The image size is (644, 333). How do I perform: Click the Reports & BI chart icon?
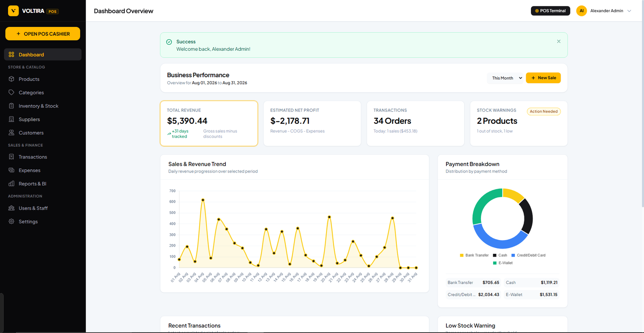click(11, 183)
